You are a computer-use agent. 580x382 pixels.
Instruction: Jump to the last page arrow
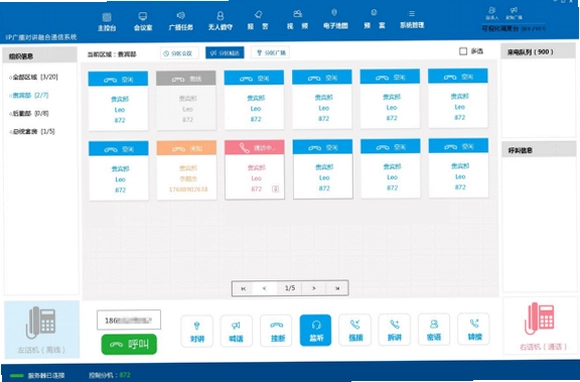[337, 288]
